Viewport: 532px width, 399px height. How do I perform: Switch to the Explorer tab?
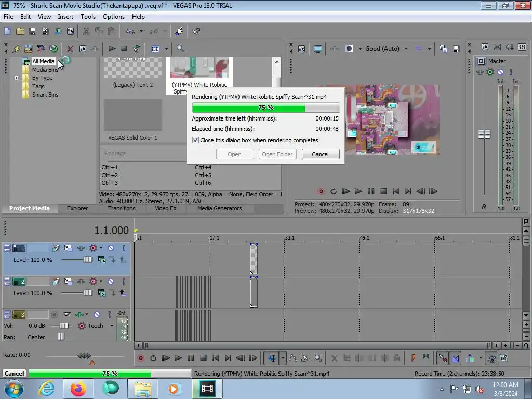coord(77,208)
